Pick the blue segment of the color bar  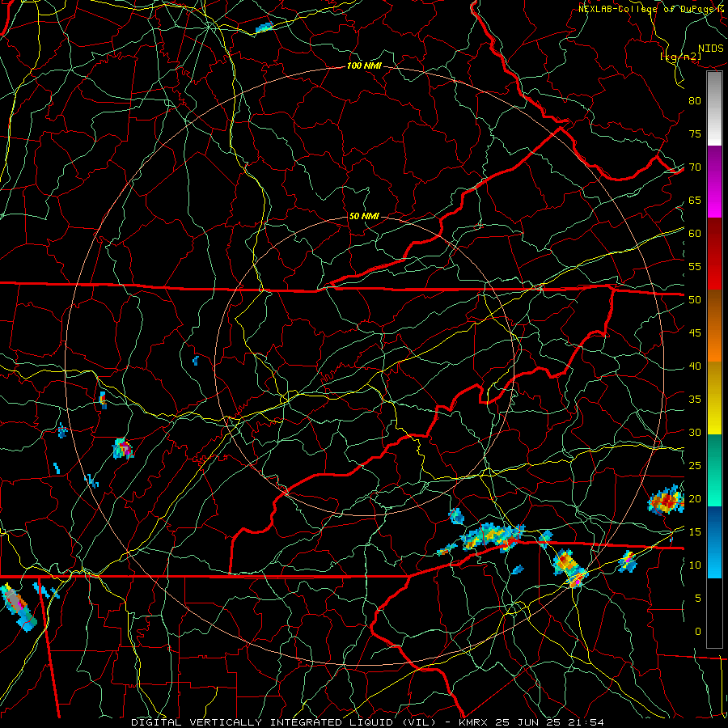pos(714,542)
